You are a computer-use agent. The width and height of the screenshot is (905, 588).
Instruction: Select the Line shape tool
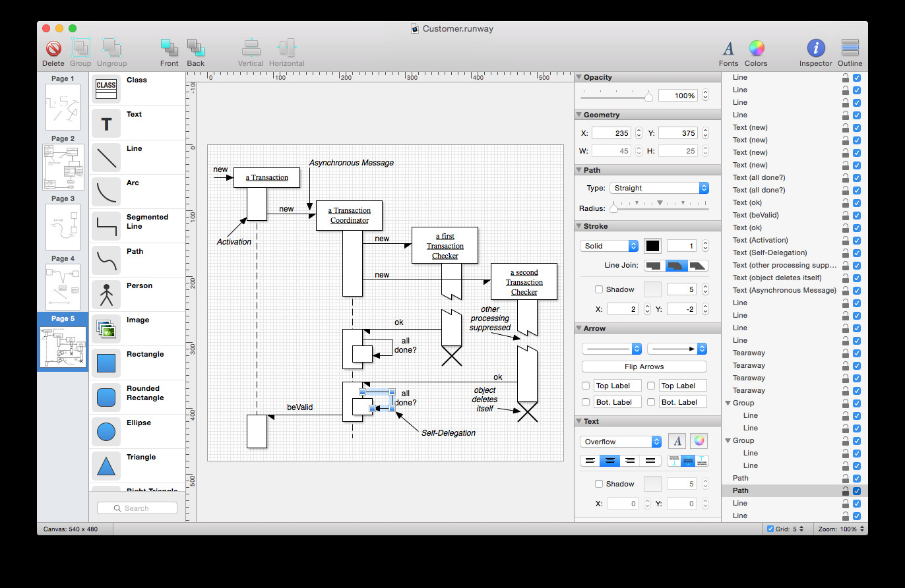[106, 157]
